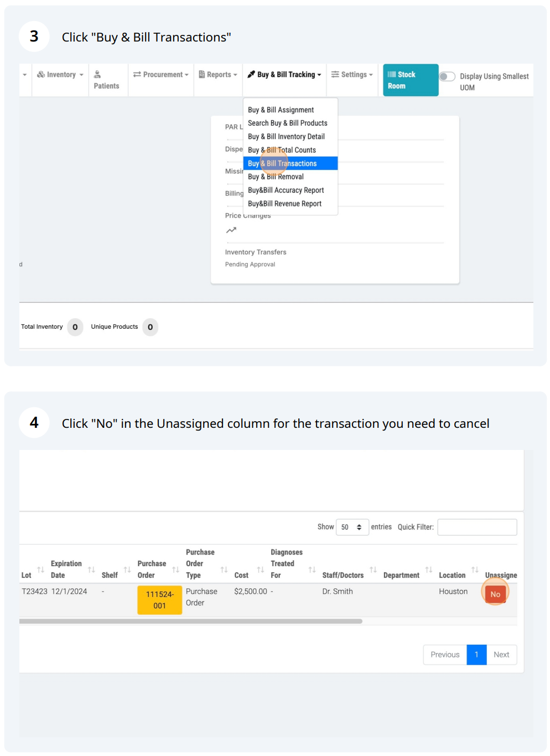This screenshot has height=756, width=550.
Task: Collapse the Buy & Bill Tracking caret
Action: pos(319,75)
